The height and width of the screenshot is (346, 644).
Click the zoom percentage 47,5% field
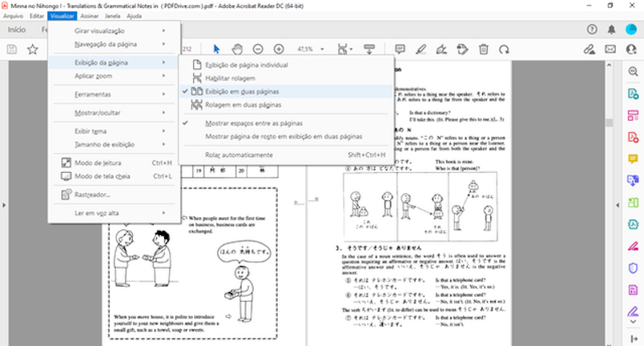point(305,49)
